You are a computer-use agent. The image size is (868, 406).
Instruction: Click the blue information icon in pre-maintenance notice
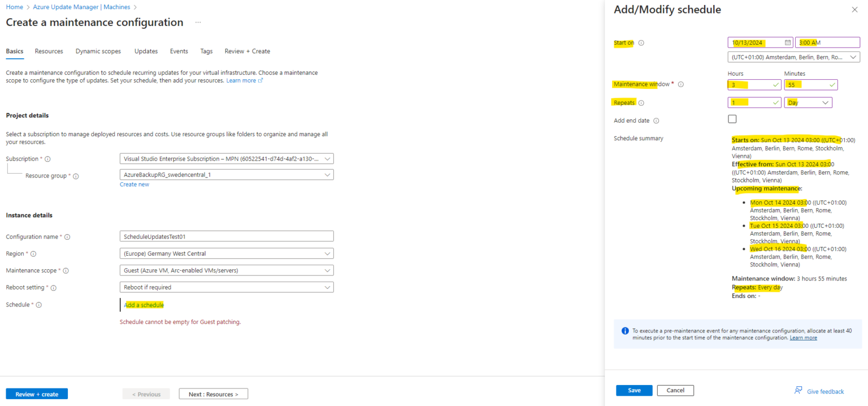coord(624,331)
